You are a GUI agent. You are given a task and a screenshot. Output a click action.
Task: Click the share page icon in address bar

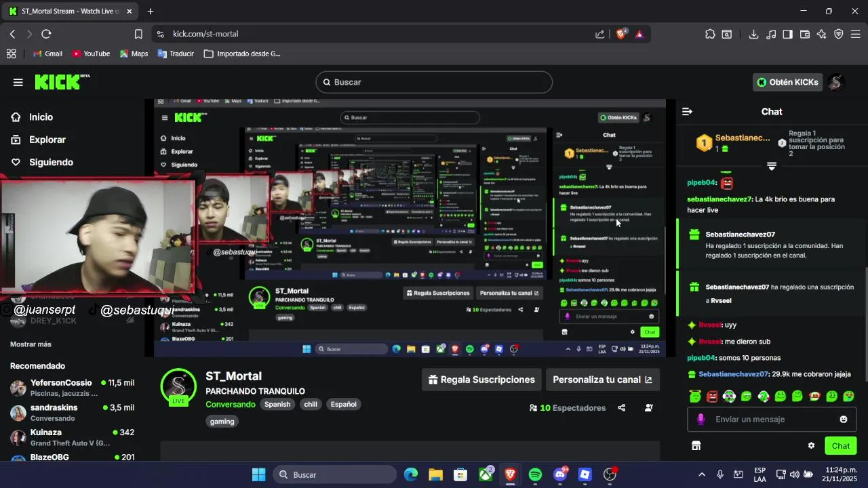(x=600, y=34)
